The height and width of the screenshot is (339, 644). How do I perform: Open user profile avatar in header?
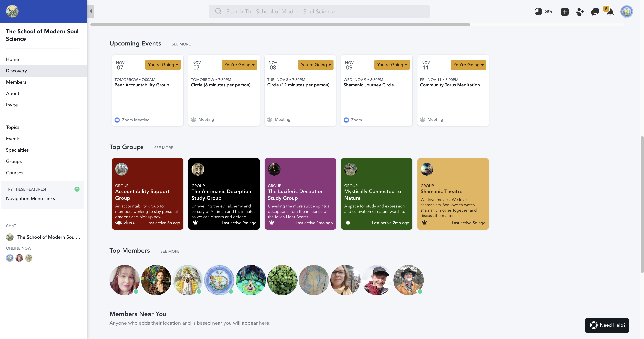click(x=626, y=12)
